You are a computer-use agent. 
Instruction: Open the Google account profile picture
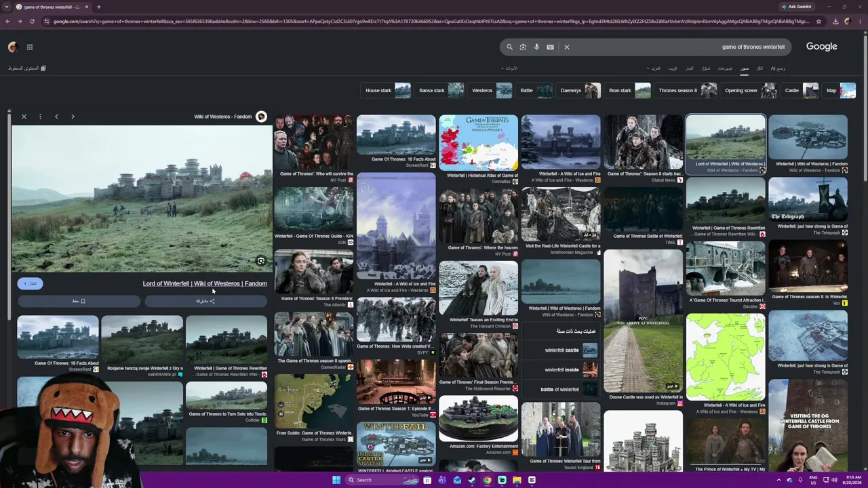pyautogui.click(x=12, y=47)
